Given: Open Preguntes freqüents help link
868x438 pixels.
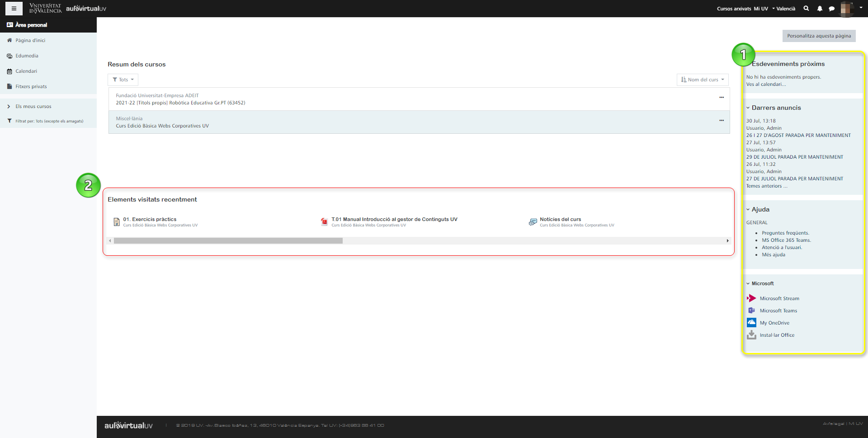Looking at the screenshot, I should pyautogui.click(x=785, y=233).
